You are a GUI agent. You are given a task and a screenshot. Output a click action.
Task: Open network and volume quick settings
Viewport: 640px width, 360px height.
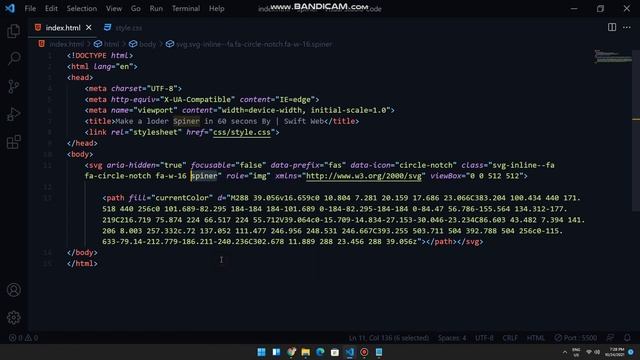click(593, 352)
